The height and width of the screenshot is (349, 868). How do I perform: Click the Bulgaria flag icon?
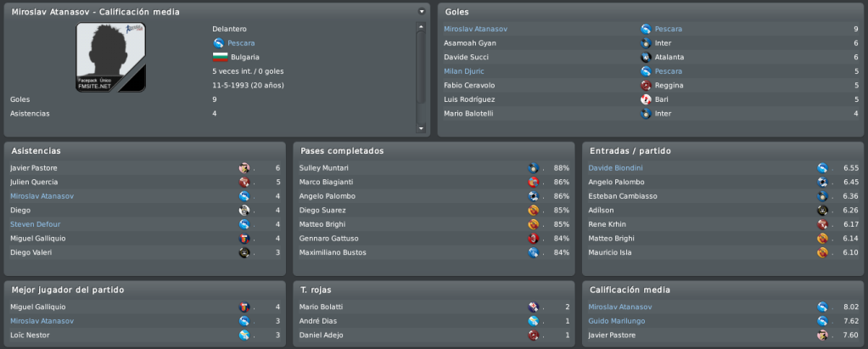pyautogui.click(x=221, y=57)
